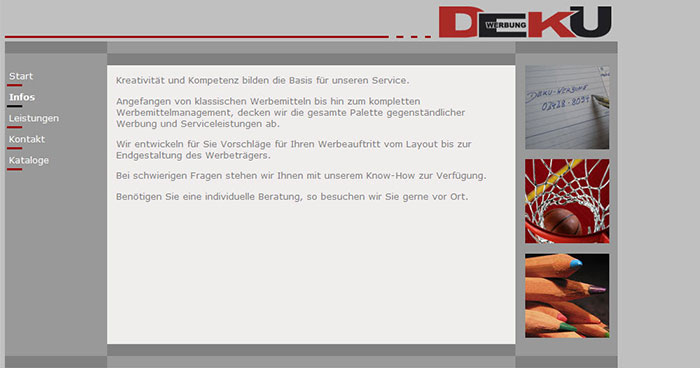
Task: Open the Kataloge menu entry
Action: [x=29, y=160]
